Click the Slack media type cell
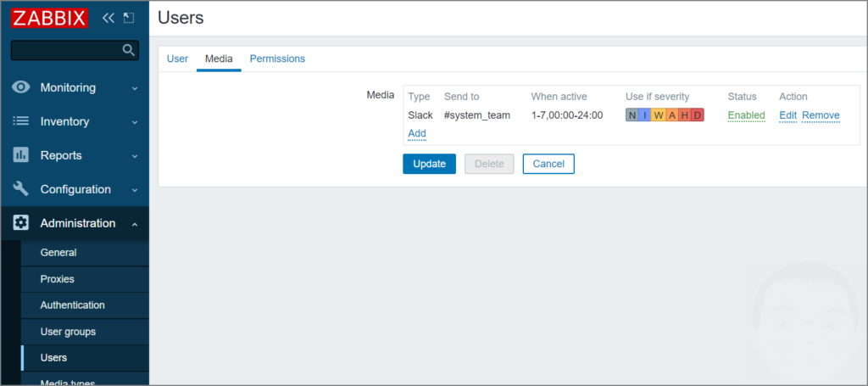 click(x=420, y=115)
